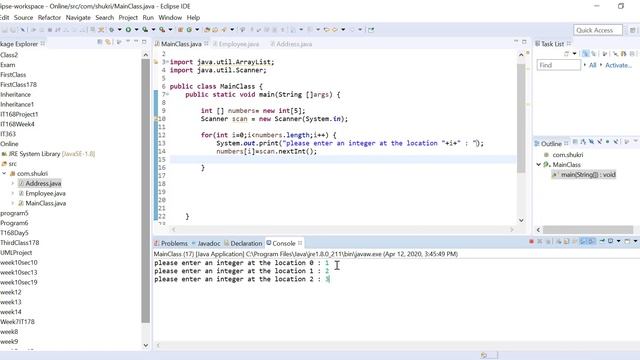
Task: Toggle Scroll Lock in Console toolbar
Action: [x=567, y=242]
